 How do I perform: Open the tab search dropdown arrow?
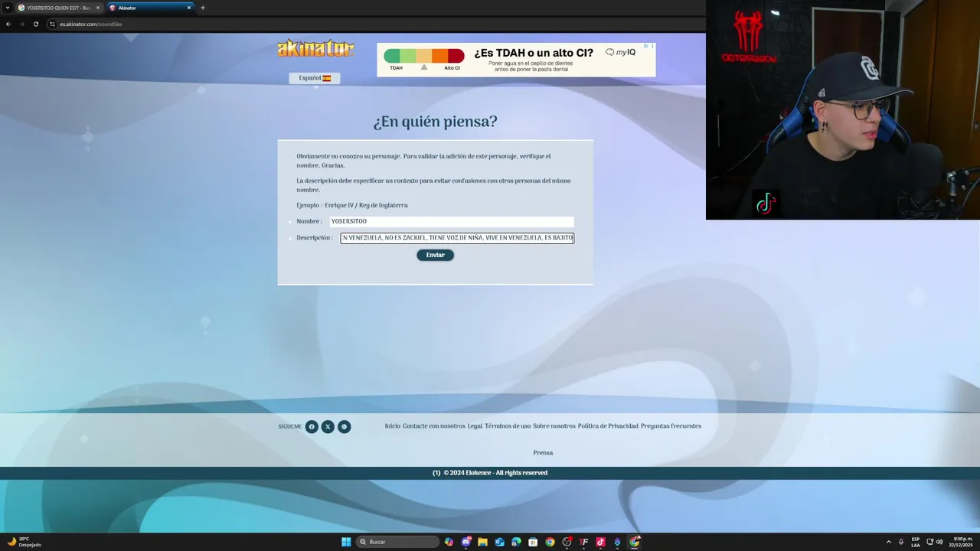[7, 8]
